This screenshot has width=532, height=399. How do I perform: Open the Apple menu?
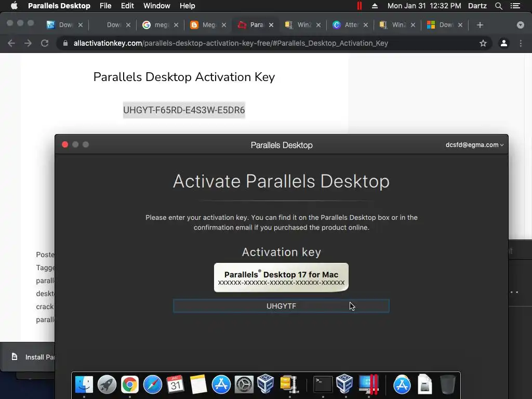(14, 6)
